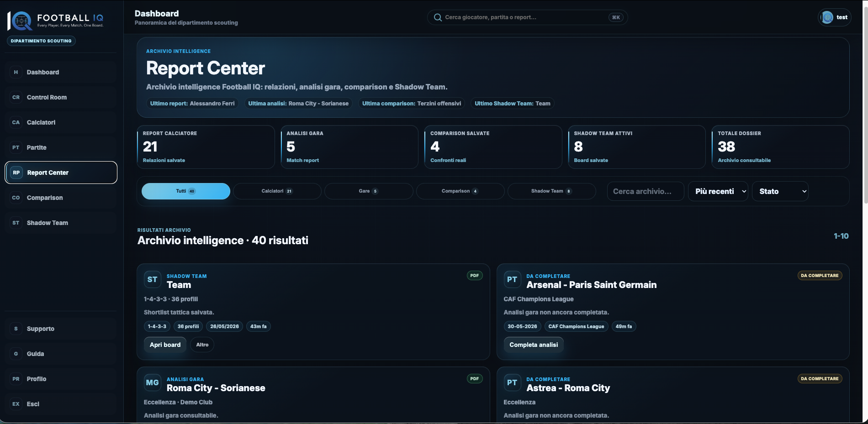
Task: Click DA COMPLETARE badge on Astrea card
Action: (820, 379)
